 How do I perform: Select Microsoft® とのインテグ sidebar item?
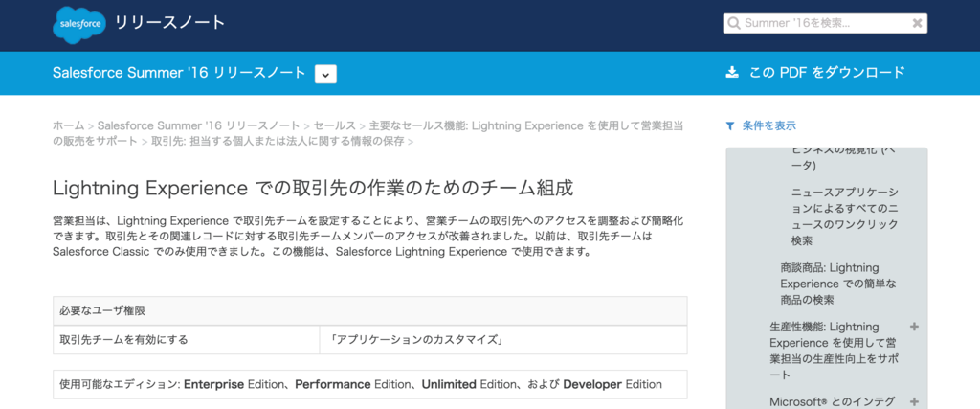[x=832, y=401]
